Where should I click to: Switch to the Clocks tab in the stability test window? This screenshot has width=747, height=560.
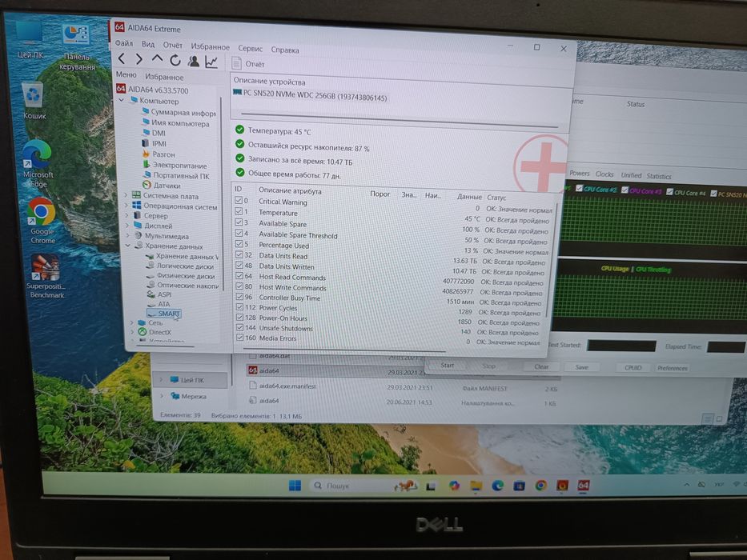(604, 174)
